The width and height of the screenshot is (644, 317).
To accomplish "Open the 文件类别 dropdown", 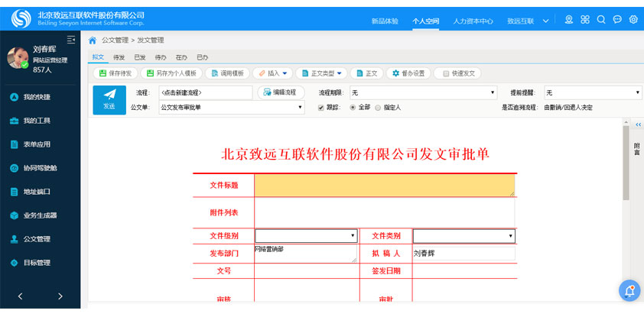I will click(464, 236).
